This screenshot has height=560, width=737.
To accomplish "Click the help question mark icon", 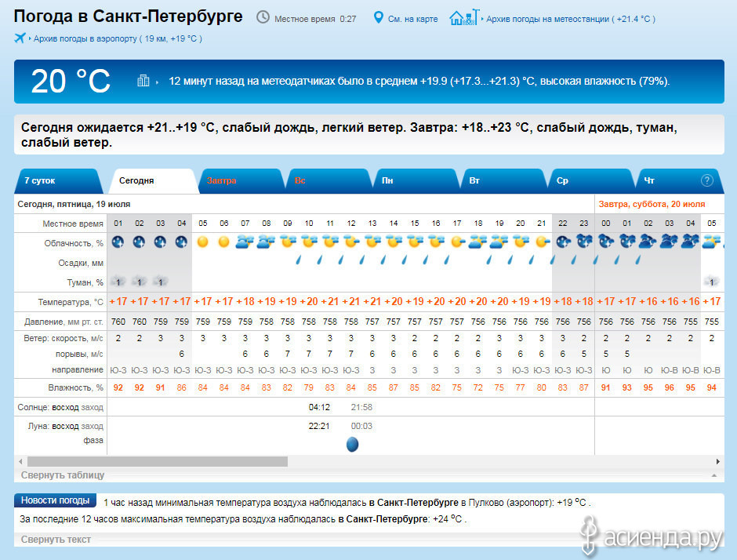I will tap(707, 180).
